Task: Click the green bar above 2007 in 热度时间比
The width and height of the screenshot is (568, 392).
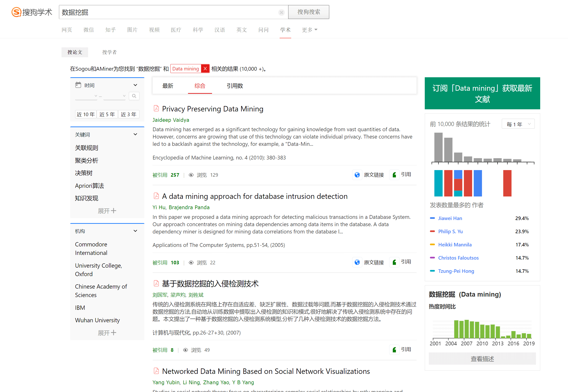Action: pyautogui.click(x=467, y=329)
